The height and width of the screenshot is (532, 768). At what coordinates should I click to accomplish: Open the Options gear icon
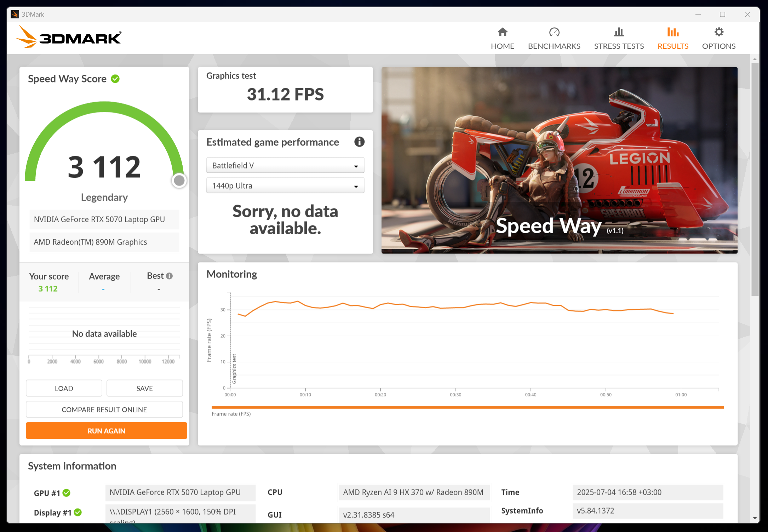(x=718, y=32)
